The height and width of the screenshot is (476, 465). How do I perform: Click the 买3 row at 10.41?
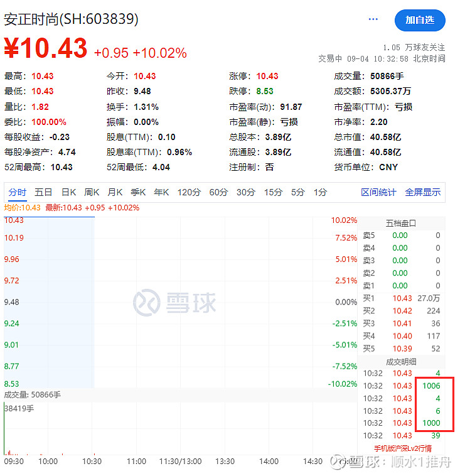401,323
